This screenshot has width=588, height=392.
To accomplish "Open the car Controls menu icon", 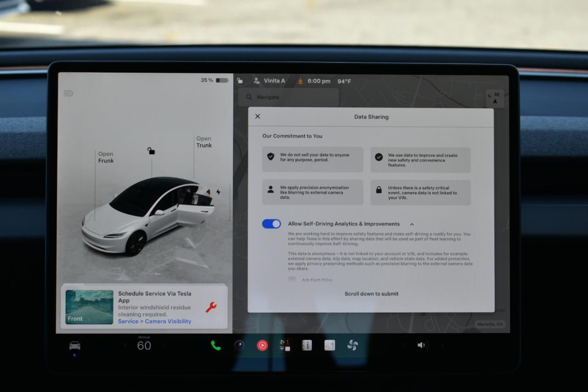I will [x=74, y=346].
